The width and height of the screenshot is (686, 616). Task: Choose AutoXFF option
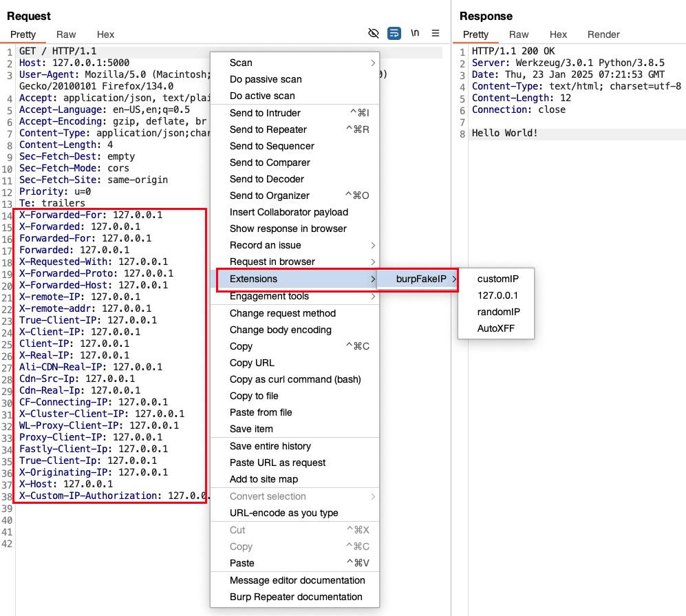coord(496,328)
